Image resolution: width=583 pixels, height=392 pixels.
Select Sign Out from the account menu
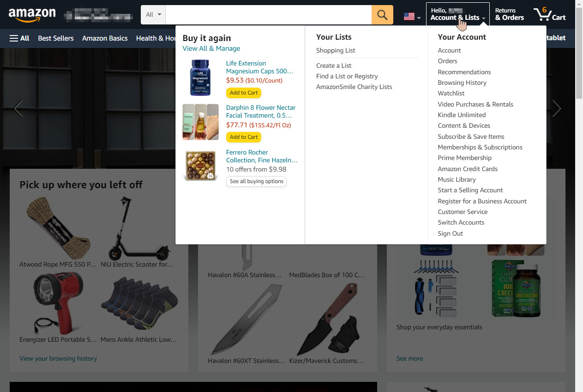click(451, 233)
